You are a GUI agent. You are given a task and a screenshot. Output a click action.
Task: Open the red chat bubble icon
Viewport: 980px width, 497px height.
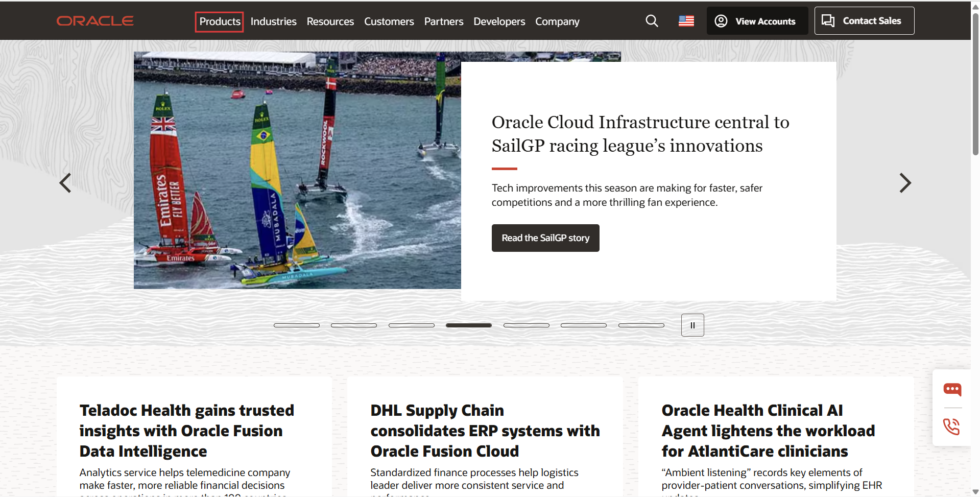tap(952, 390)
